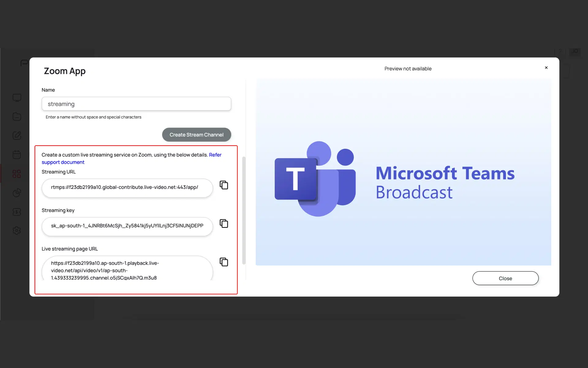Copy the Streaming URL value
The width and height of the screenshot is (588, 368).
click(224, 185)
